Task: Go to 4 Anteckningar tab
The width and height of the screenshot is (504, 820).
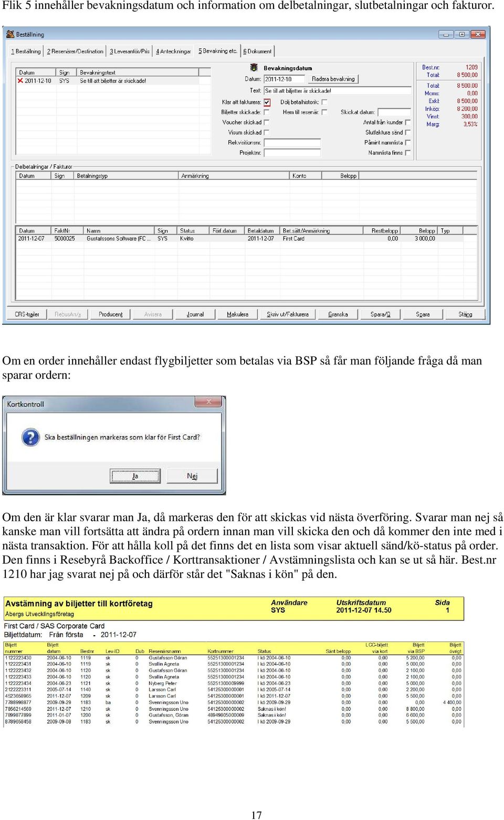Action: [x=173, y=51]
